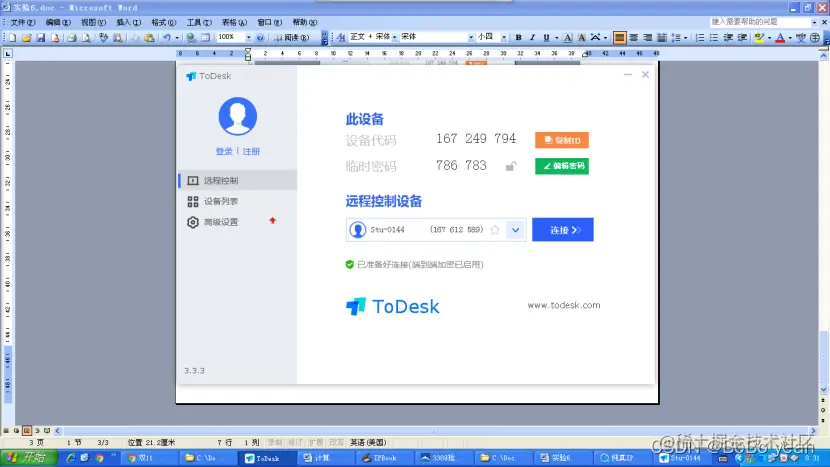This screenshot has height=467, width=830.
Task: Click the paste clipboard icon
Action: [150, 38]
